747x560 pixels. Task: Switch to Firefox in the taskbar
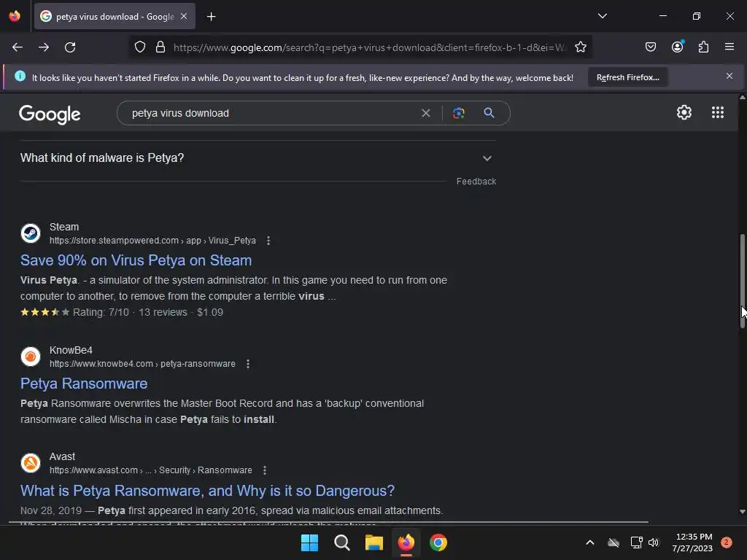pos(406,542)
